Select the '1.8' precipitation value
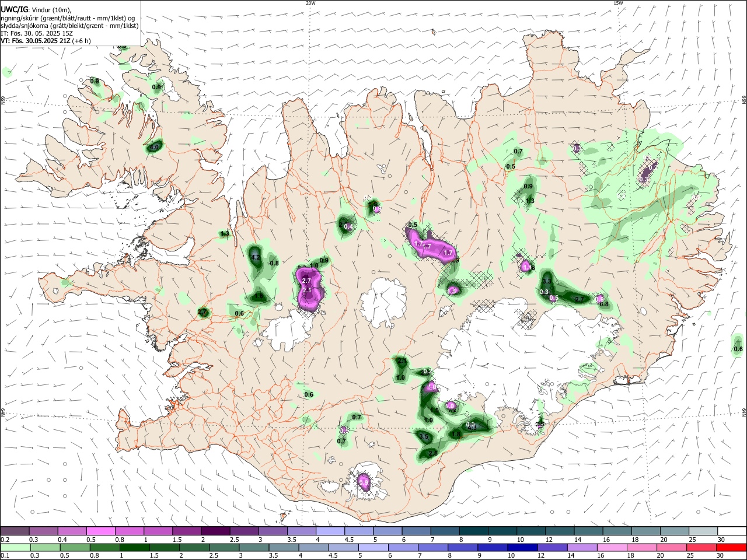This screenshot has height=560, width=747. point(456,435)
